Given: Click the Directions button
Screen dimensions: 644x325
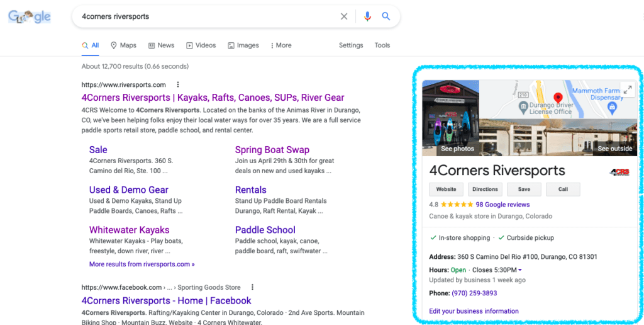Looking at the screenshot, I should tap(485, 189).
